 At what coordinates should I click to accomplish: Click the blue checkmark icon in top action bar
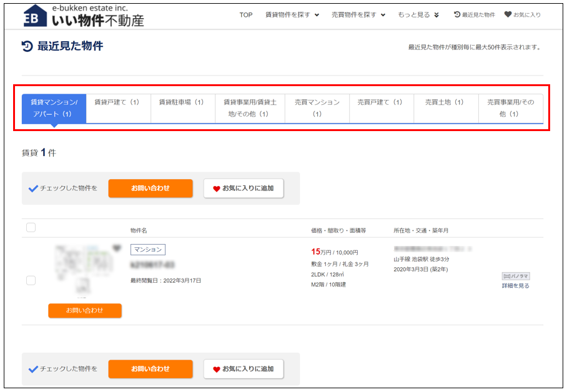pyautogui.click(x=33, y=189)
